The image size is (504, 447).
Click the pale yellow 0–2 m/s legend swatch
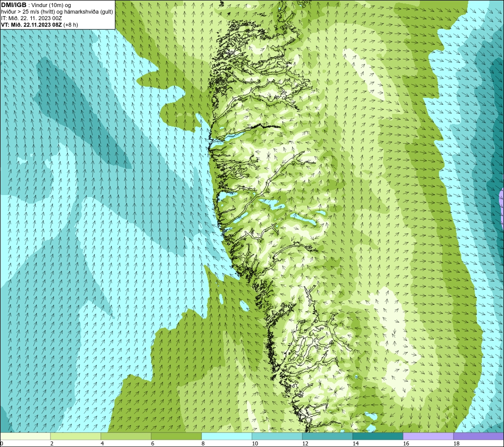tap(25, 436)
